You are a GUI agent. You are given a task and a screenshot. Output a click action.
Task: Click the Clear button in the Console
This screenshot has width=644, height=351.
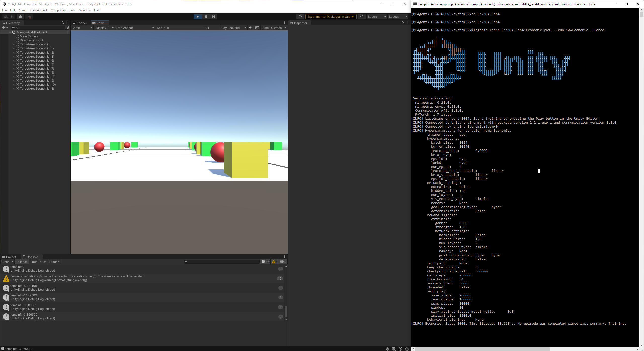[5, 262]
